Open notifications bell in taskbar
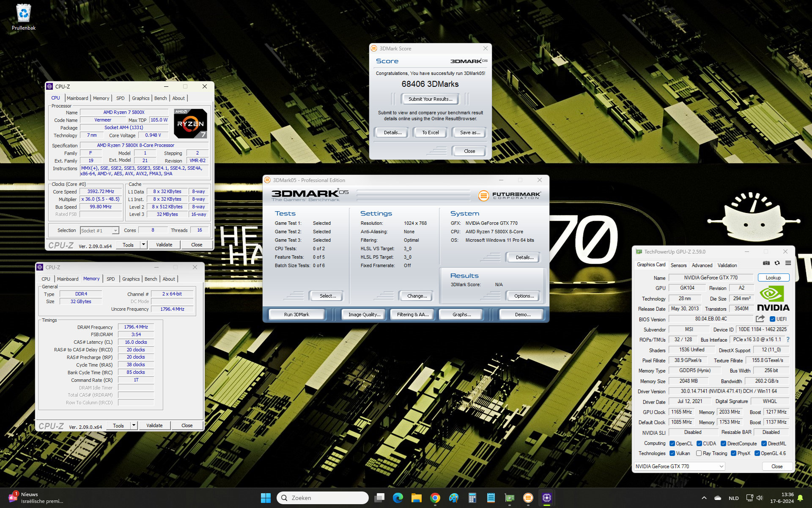The width and height of the screenshot is (812, 508). (x=800, y=498)
